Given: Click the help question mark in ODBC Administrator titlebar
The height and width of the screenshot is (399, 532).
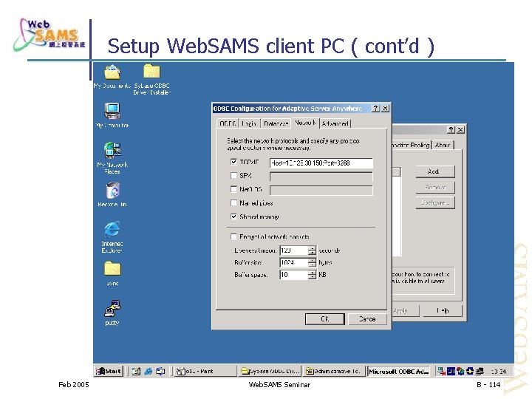Looking at the screenshot, I should tap(451, 129).
